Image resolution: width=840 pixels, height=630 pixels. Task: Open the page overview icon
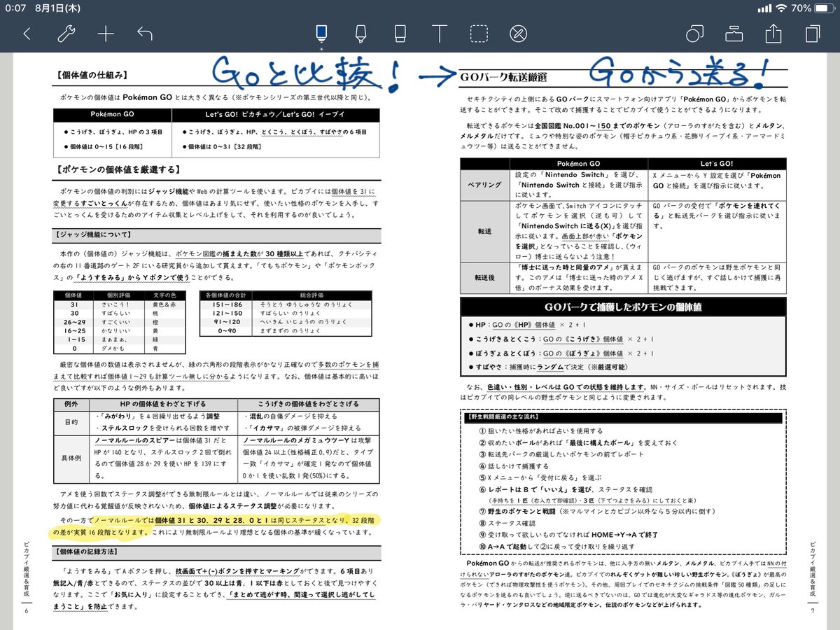point(813,34)
